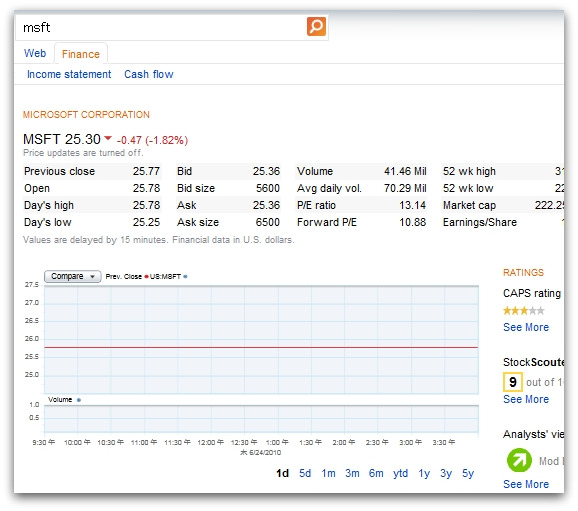Screen dimensions: 578x511
Task: Open the Compare dropdown
Action: click(73, 277)
